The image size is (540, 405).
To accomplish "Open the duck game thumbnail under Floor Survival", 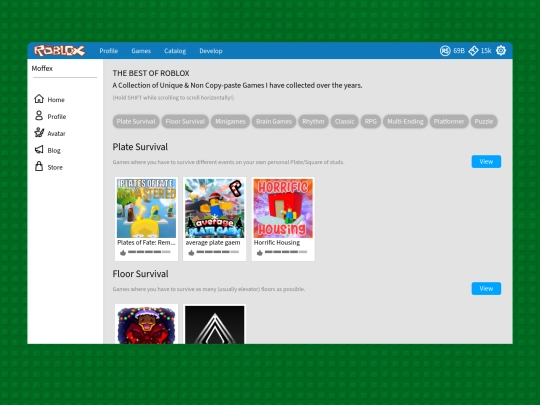I will click(146, 325).
